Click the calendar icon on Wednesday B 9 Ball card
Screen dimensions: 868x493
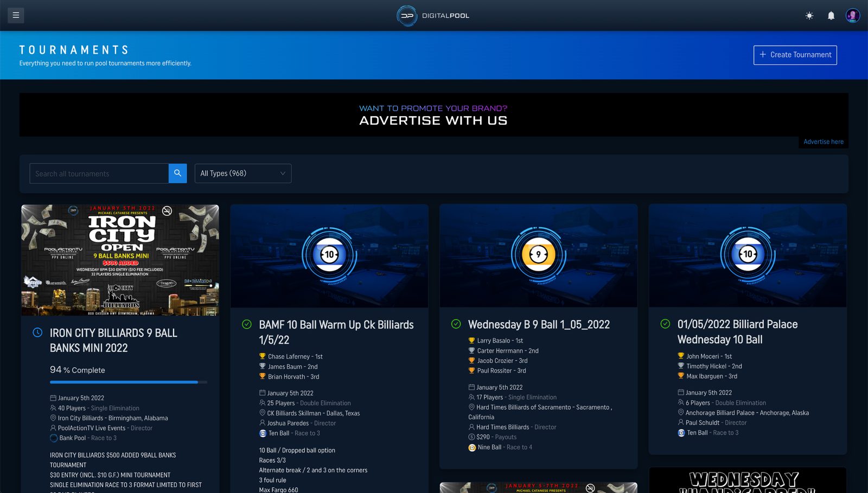click(x=471, y=387)
